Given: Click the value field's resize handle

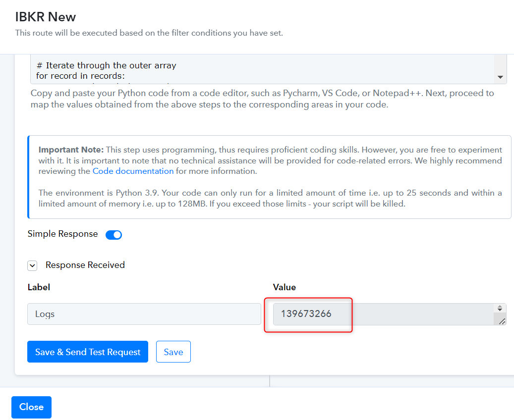Looking at the screenshot, I should click(x=502, y=321).
